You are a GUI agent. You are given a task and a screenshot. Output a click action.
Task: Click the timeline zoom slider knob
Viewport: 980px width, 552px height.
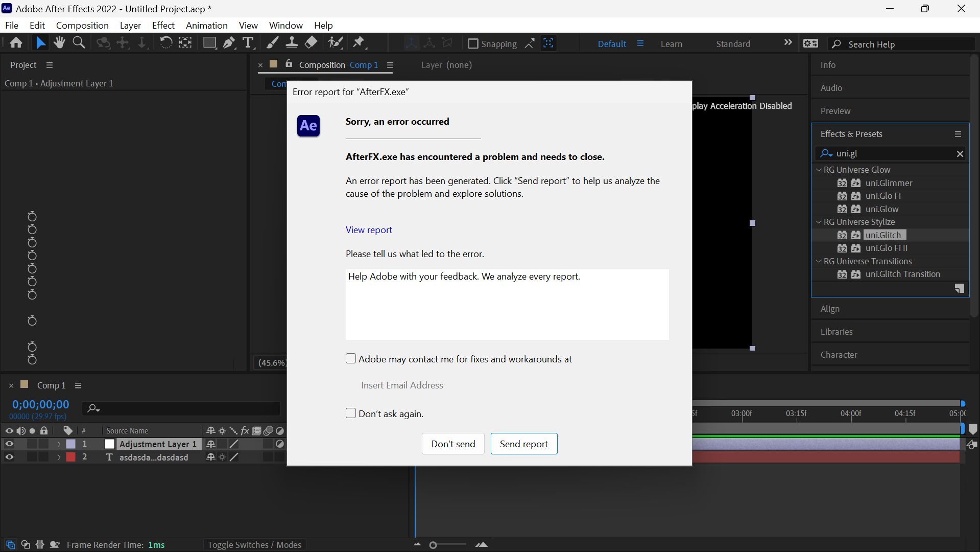433,545
